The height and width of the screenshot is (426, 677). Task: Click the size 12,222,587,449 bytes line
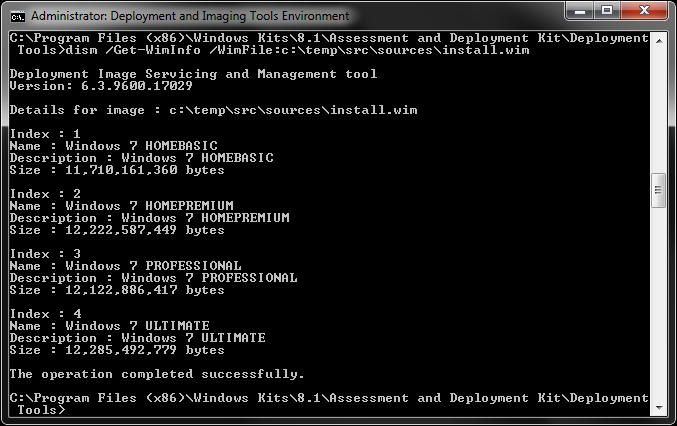click(x=116, y=230)
